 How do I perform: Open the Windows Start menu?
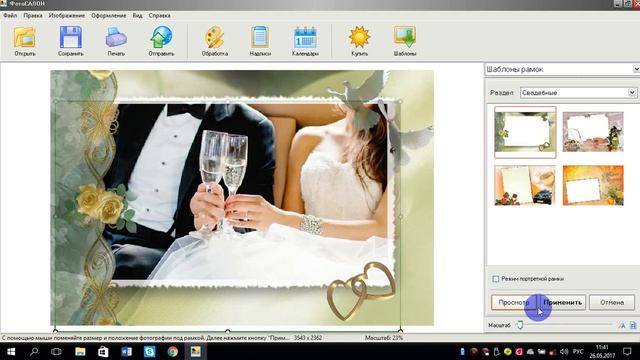(x=11, y=351)
